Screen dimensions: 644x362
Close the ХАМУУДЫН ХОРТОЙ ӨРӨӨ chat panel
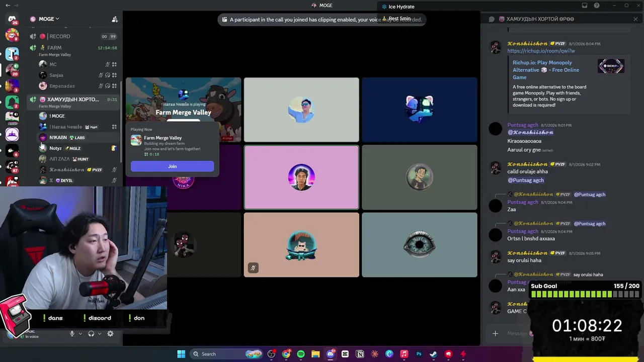point(635,19)
